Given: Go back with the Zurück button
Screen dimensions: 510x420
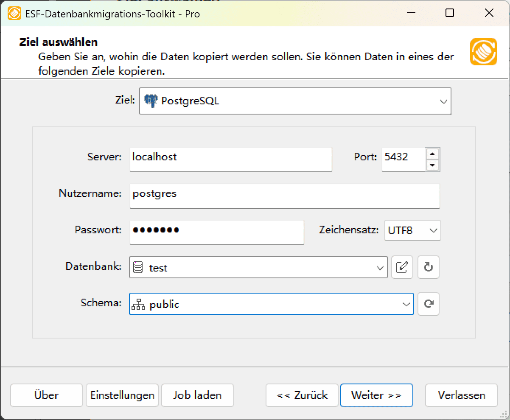Looking at the screenshot, I should [x=302, y=395].
